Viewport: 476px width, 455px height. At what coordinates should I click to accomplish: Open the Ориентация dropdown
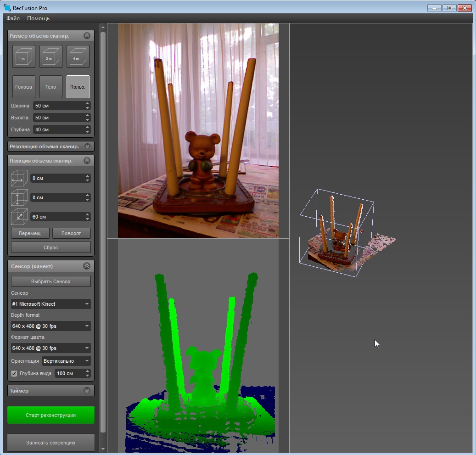click(x=66, y=361)
